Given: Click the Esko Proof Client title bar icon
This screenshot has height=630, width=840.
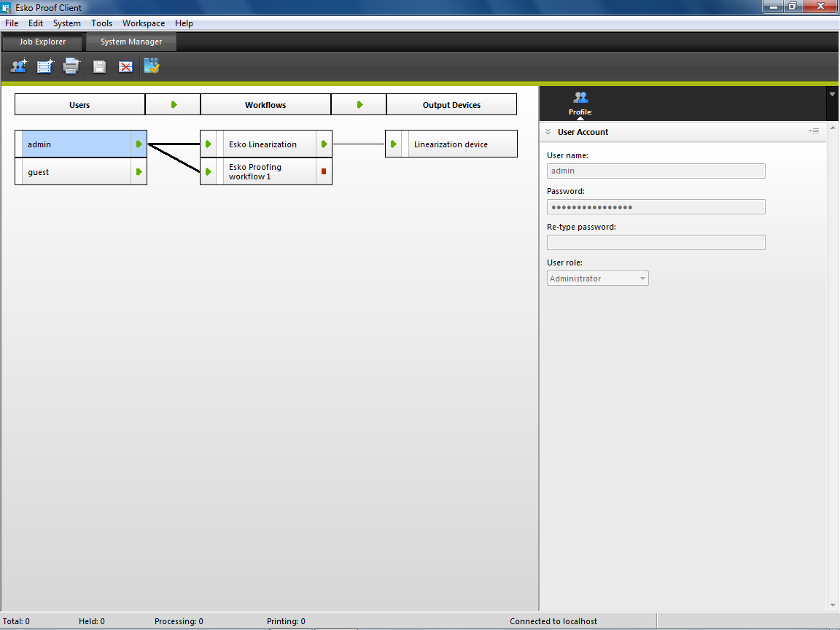Looking at the screenshot, I should tap(7, 7).
